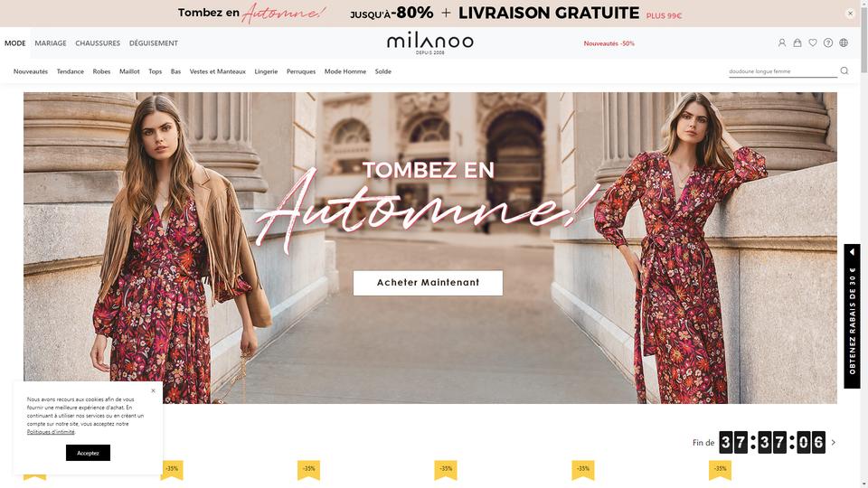
Task: Click the help question mark icon
Action: click(x=828, y=42)
